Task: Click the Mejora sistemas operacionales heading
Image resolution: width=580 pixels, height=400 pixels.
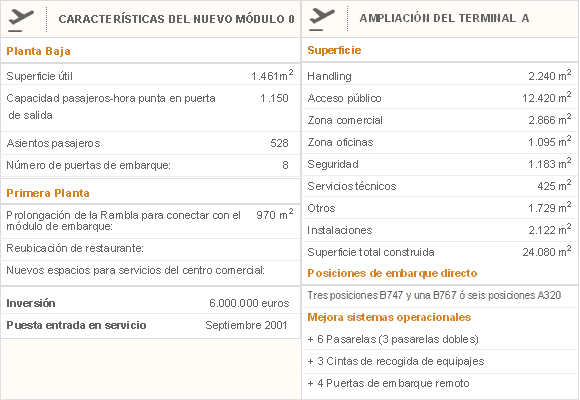Action: 389,317
